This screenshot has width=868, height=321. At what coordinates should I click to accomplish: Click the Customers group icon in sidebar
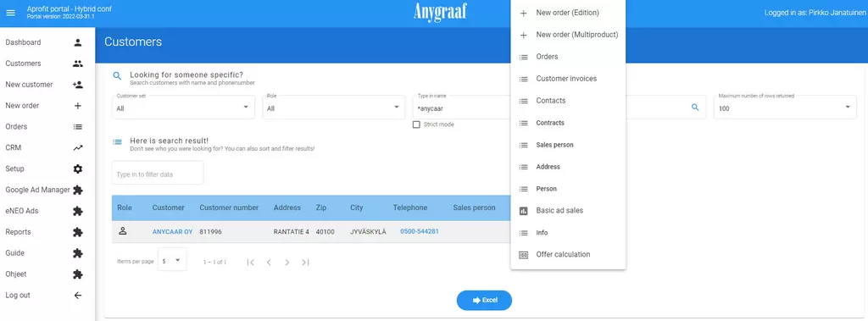point(78,64)
